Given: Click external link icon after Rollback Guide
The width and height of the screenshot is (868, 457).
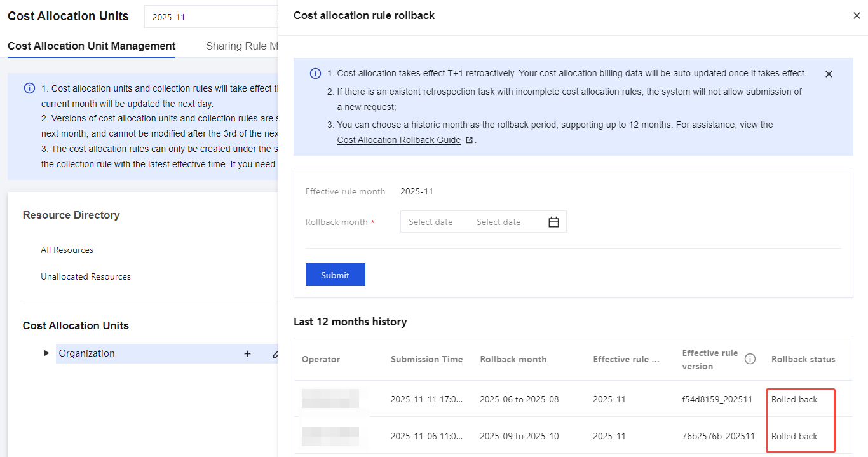Looking at the screenshot, I should [470, 140].
